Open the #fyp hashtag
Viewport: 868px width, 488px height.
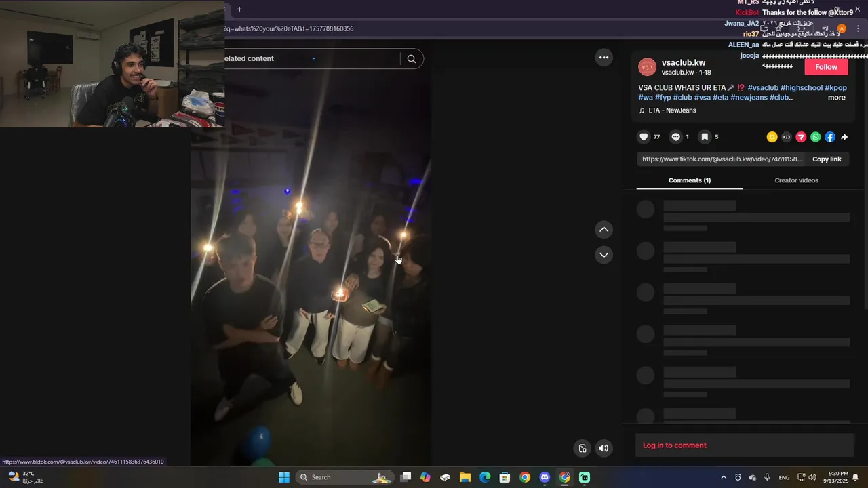[x=663, y=98]
